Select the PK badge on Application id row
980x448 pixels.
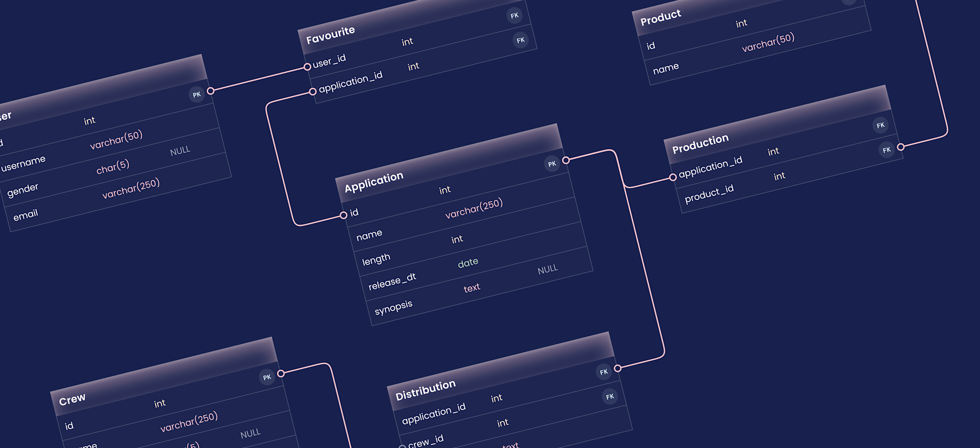[552, 164]
